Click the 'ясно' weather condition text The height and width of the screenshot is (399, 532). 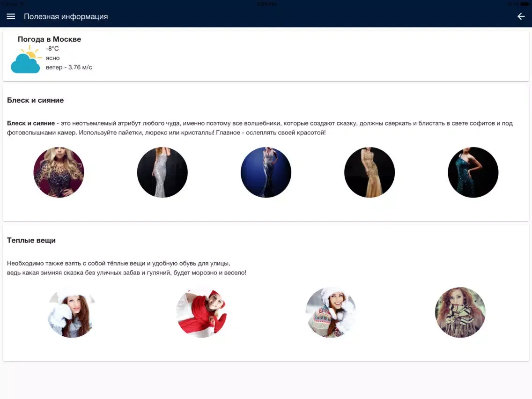pos(52,58)
